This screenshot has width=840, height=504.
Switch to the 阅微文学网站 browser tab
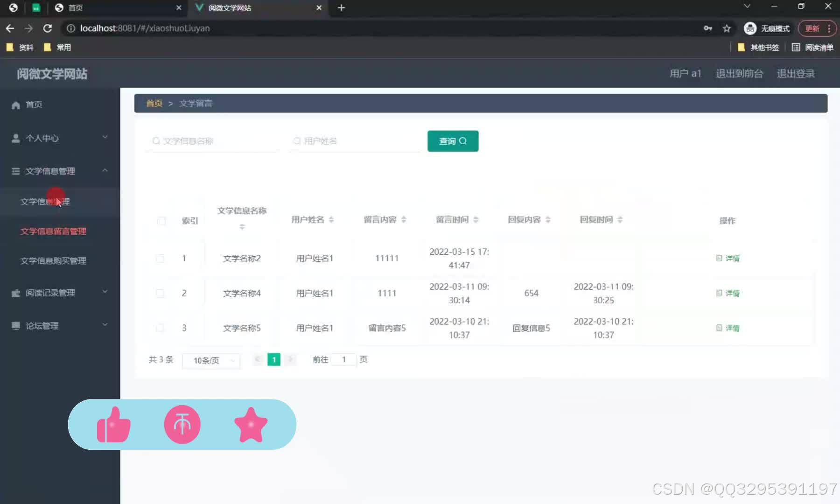point(258,7)
